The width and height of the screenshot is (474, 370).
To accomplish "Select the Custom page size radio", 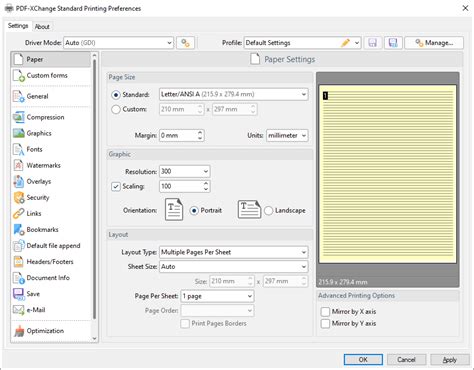I will pyautogui.click(x=116, y=109).
